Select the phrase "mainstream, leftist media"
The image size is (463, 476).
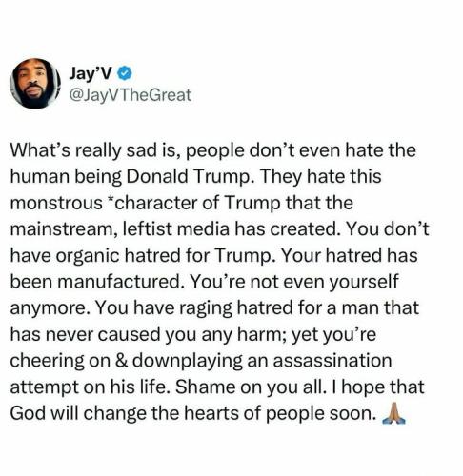pyautogui.click(x=119, y=229)
